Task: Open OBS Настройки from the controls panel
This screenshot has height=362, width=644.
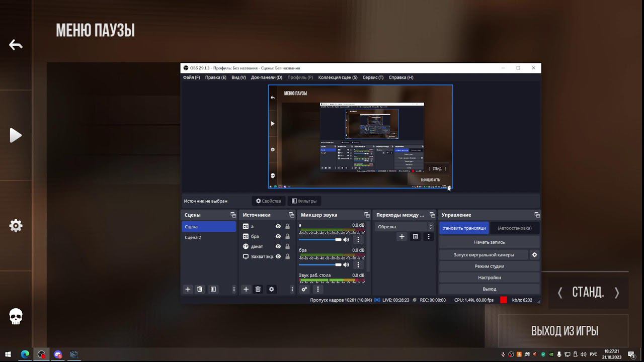Action: (489, 278)
